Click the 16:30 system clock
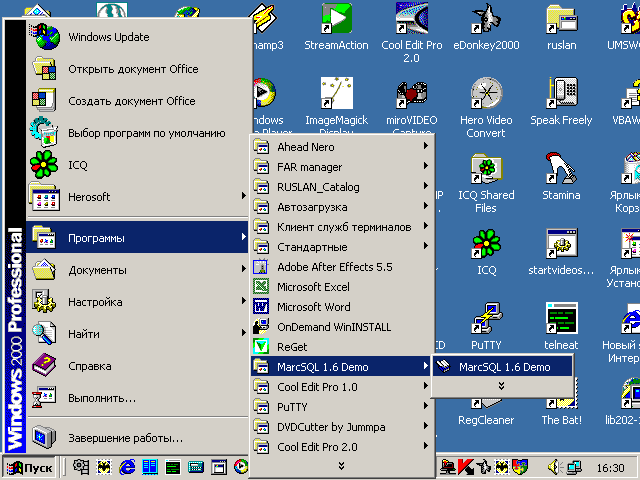The width and height of the screenshot is (640, 480). coord(611,468)
